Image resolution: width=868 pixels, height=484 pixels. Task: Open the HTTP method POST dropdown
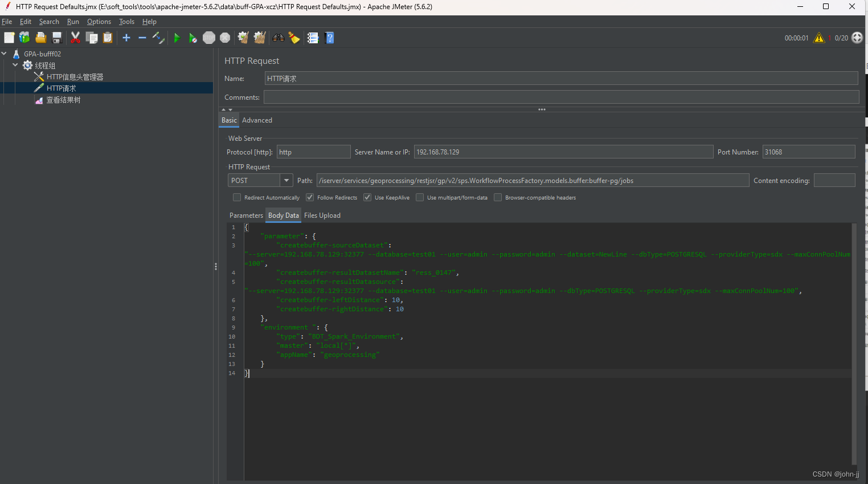coord(286,180)
